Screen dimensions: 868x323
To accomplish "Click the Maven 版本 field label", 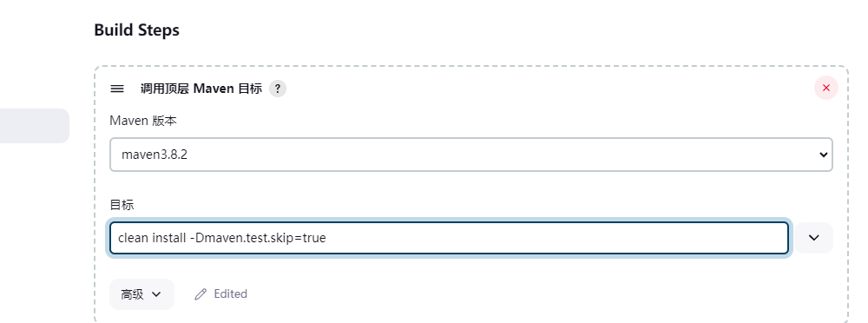I will 143,121.
